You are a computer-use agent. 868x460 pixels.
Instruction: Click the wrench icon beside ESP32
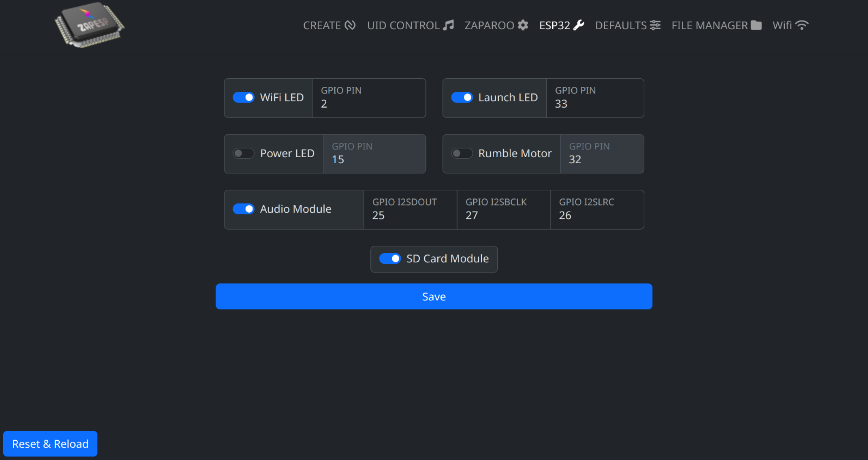[579, 25]
